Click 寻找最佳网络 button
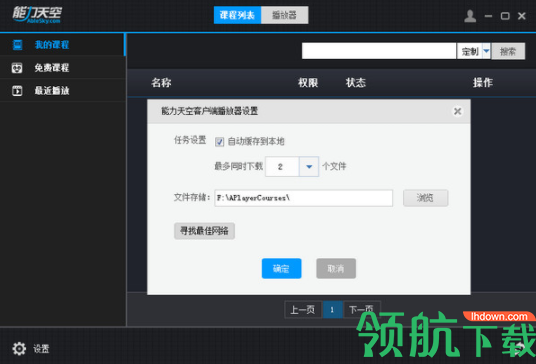Image resolution: width=536 pixels, height=364 pixels. click(204, 231)
